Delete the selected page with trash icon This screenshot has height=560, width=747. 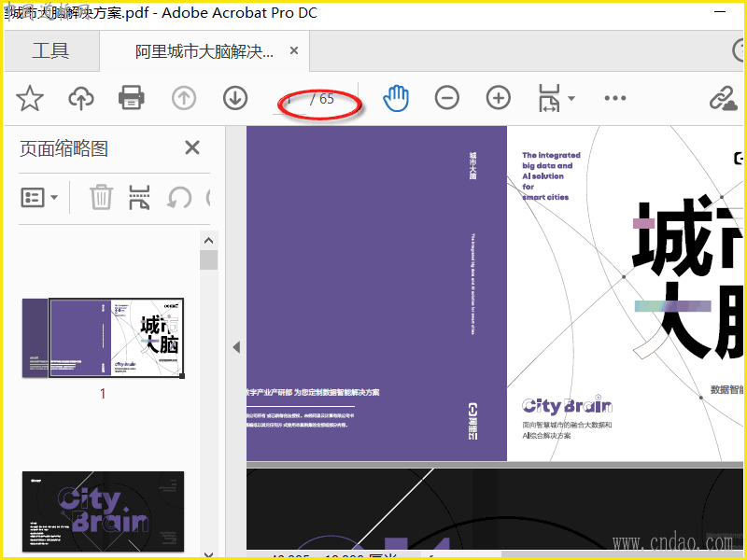coord(102,197)
